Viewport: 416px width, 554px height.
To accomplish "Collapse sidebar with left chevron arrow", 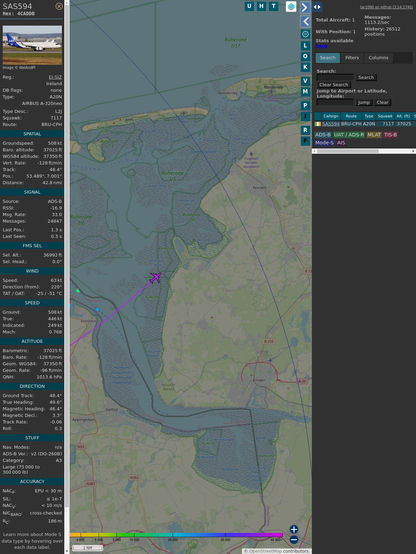I will click(305, 21).
